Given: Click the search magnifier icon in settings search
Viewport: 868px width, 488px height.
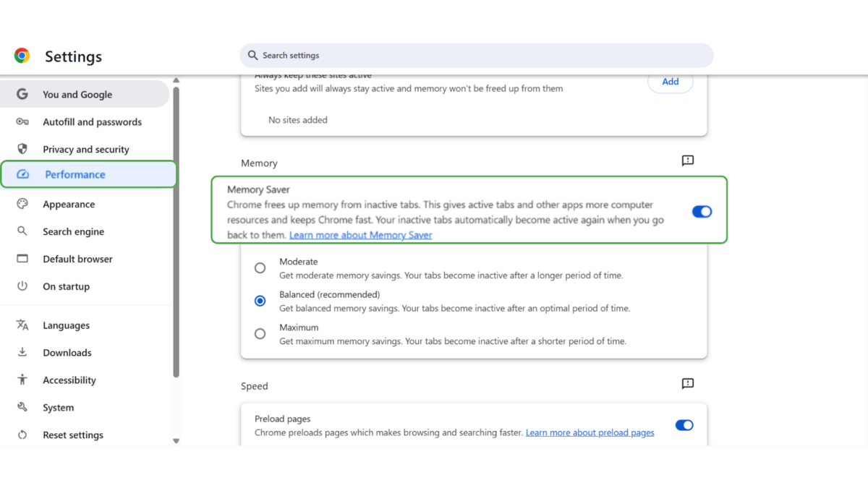Looking at the screenshot, I should coord(252,55).
